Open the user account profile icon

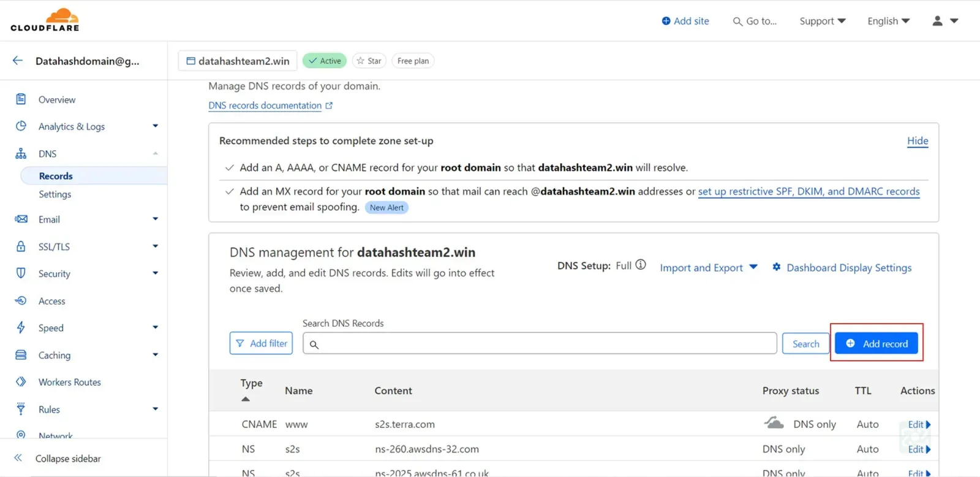click(x=937, y=21)
